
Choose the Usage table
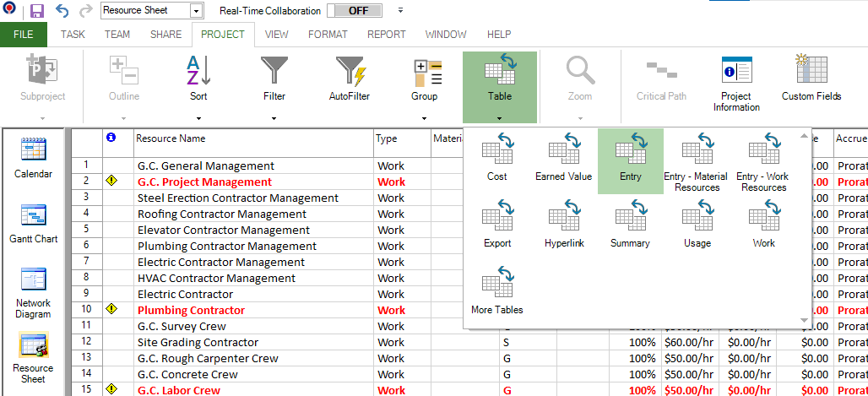coord(697,226)
